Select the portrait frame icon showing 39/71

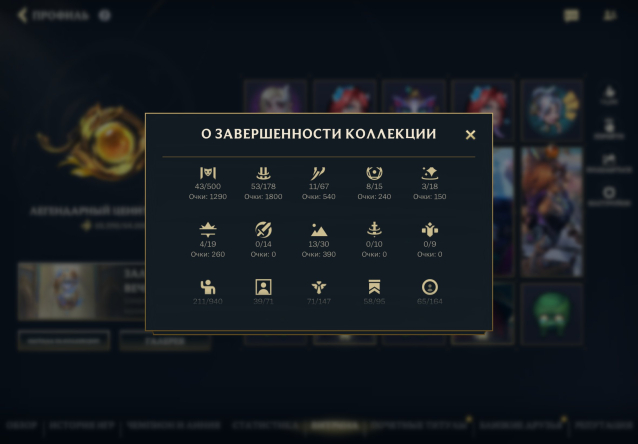(263, 287)
